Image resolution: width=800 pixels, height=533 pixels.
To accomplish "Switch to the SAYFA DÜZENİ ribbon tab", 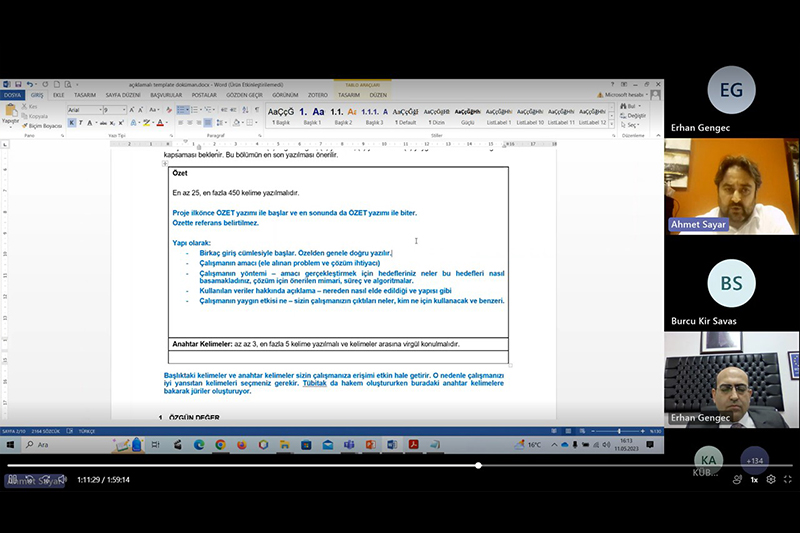I will click(x=122, y=95).
